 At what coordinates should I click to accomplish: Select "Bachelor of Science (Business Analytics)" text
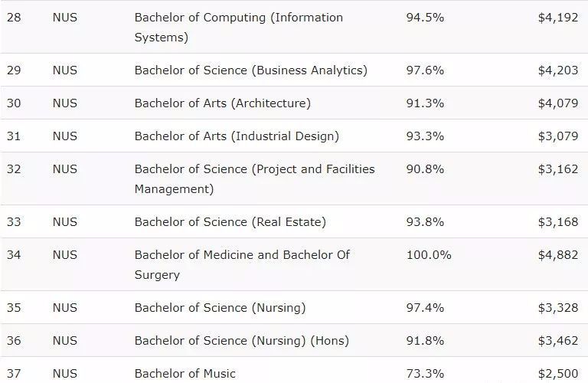pos(250,70)
